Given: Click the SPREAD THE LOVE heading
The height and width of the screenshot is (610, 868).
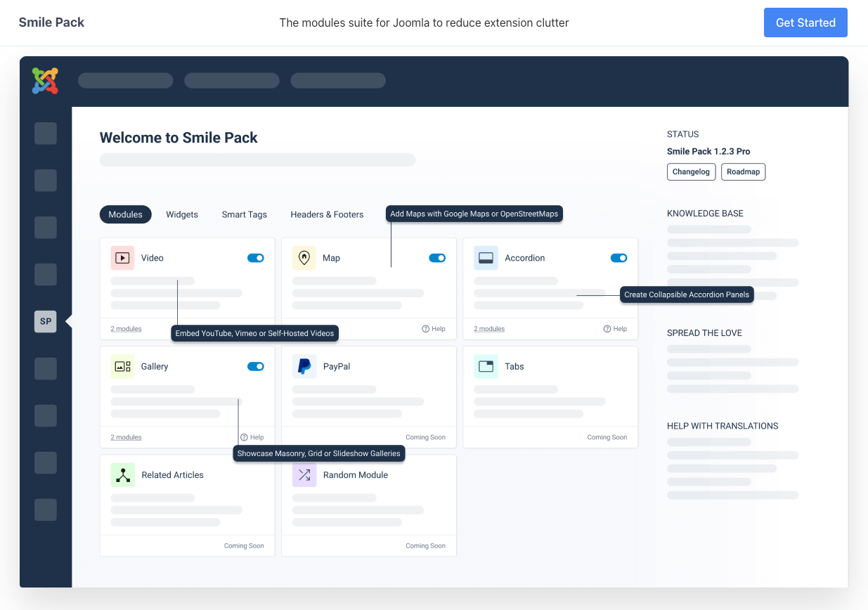Looking at the screenshot, I should click(704, 333).
